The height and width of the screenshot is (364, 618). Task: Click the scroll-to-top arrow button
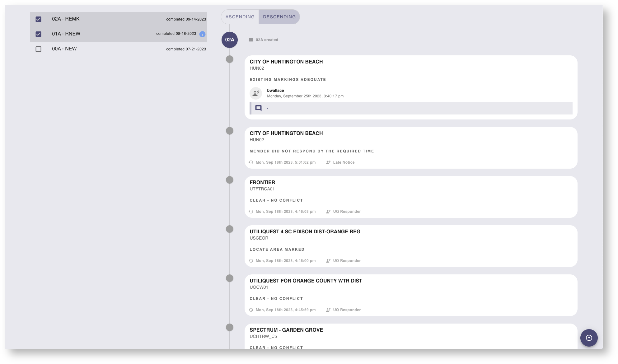[x=589, y=338]
